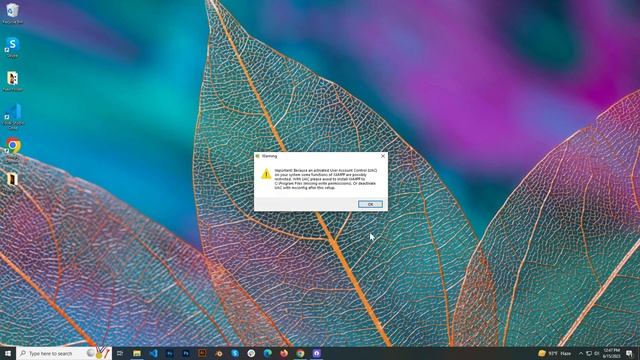Viewport: 640px width, 360px height.
Task: Click the purple installer icon in taskbar
Action: tap(317, 353)
